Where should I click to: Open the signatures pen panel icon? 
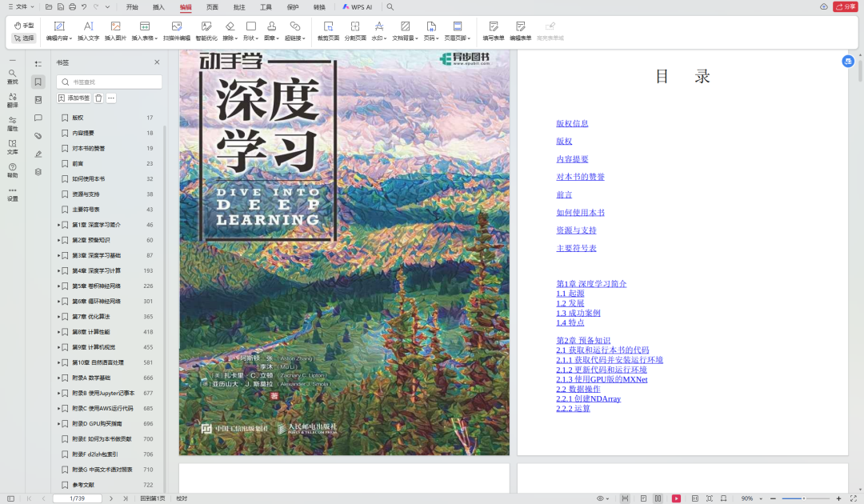[38, 154]
